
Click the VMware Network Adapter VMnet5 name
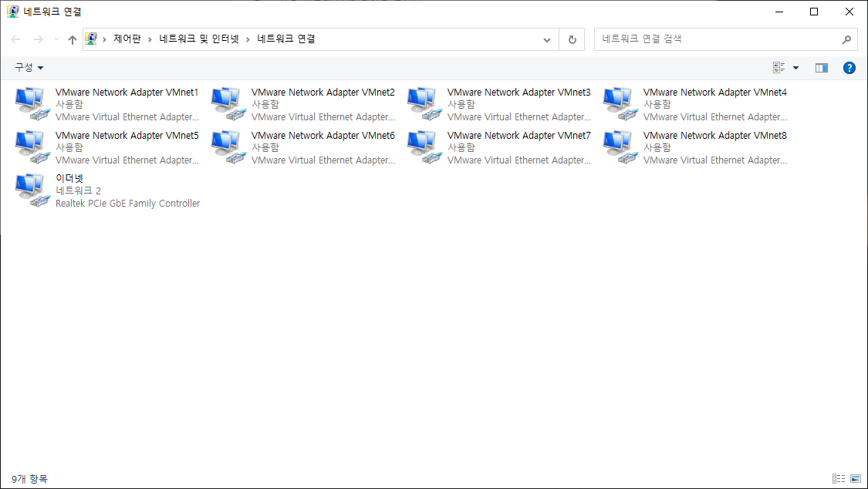pos(127,136)
